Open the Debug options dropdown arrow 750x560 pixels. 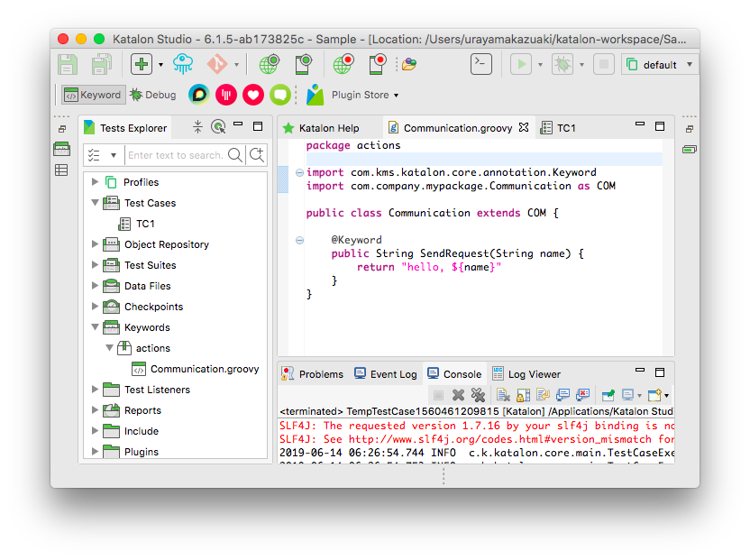coord(581,65)
